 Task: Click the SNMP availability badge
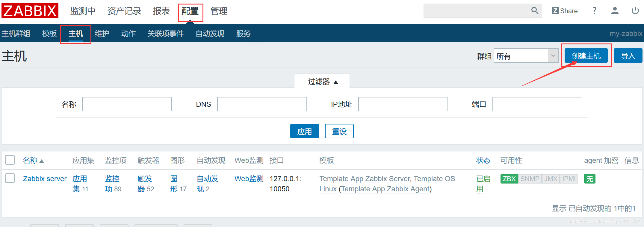click(530, 179)
